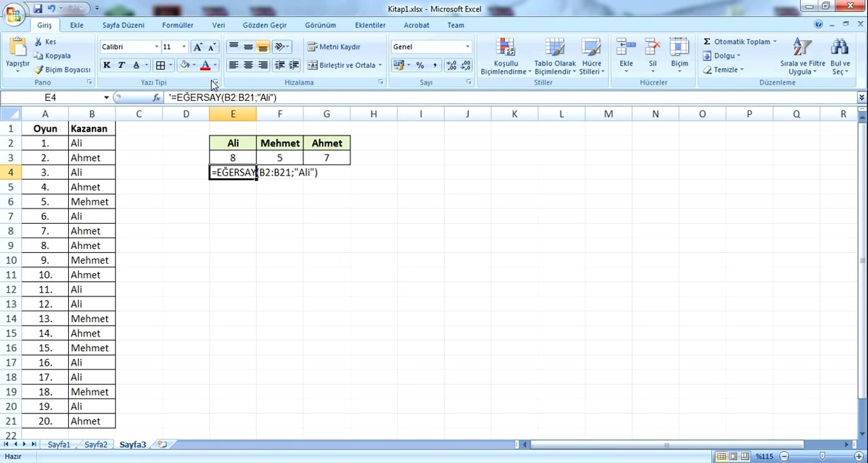Open Tablo Olarak Biçimlendir gallery
868x463 pixels.
555,56
